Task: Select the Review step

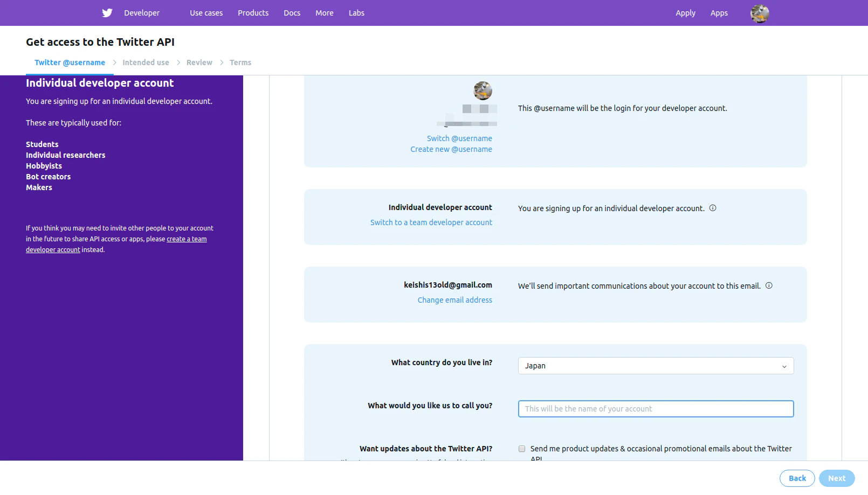Action: [199, 62]
